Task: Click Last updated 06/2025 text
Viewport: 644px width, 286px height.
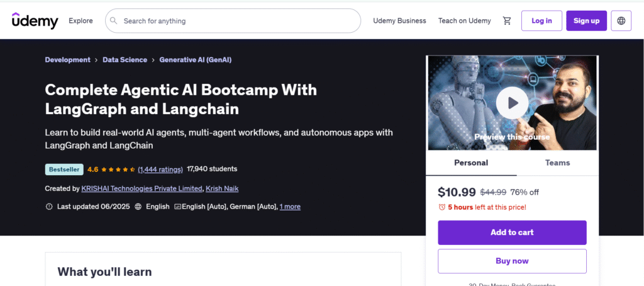Action: tap(93, 207)
